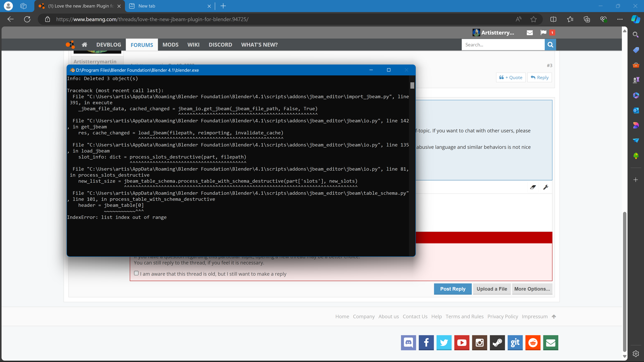
Task: Open the Steam social link
Action: click(x=497, y=343)
